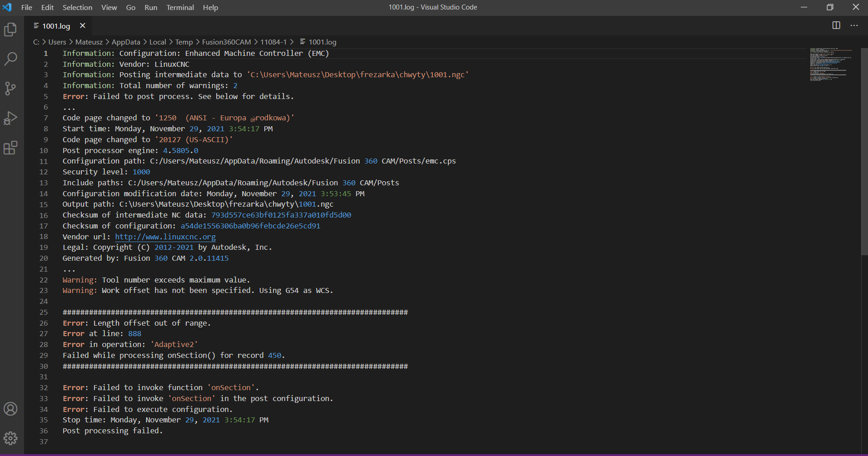Click the Temp breadcrumb segment
The height and width of the screenshot is (456, 868).
184,42
